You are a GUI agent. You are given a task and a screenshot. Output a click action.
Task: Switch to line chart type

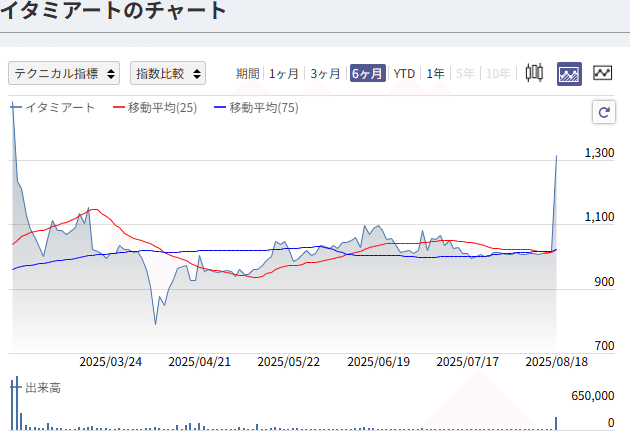point(603,73)
